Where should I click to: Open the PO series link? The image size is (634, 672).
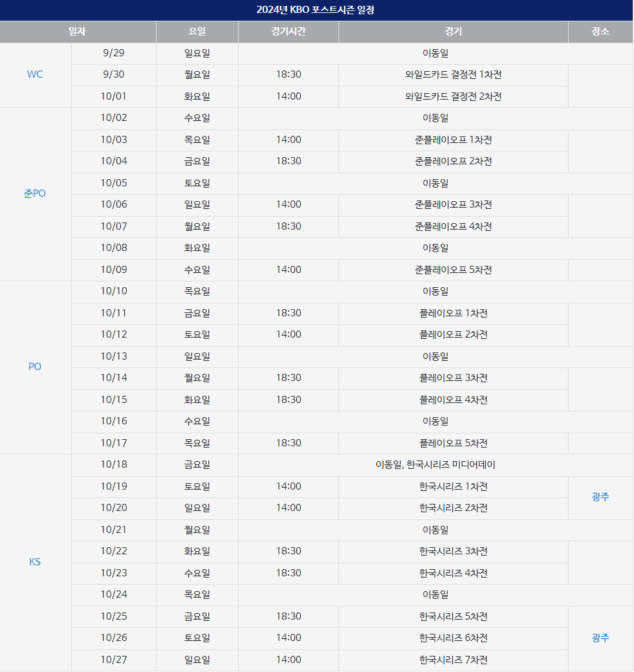35,367
